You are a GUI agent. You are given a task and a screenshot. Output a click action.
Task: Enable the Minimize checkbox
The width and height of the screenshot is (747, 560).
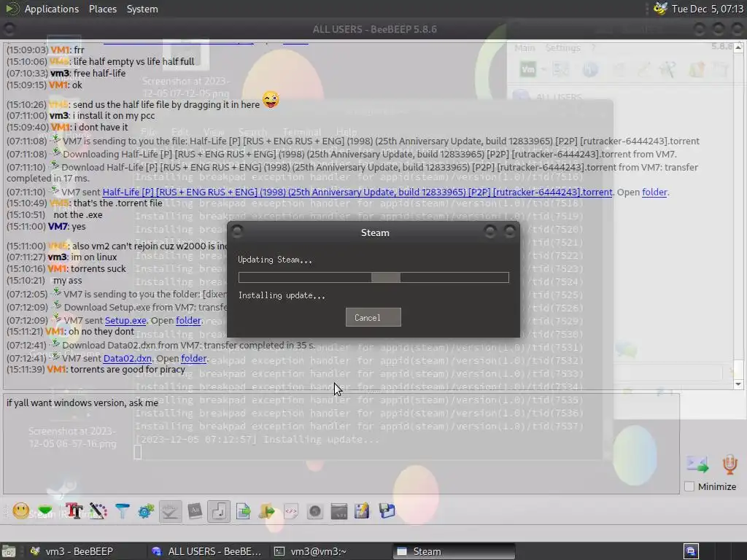[689, 486]
